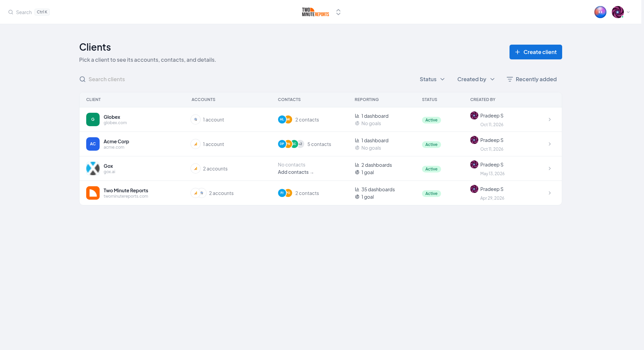Click the Active status badge for Gox
This screenshot has width=644, height=350.
tap(431, 169)
